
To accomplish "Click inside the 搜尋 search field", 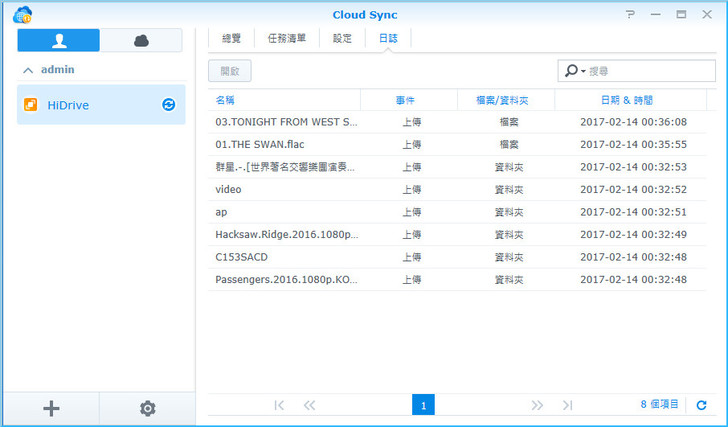I will click(648, 71).
